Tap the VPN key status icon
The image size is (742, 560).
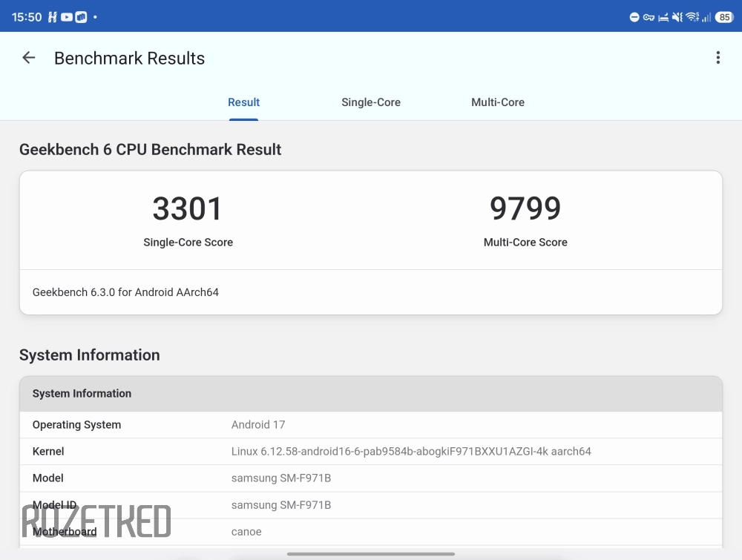point(649,18)
